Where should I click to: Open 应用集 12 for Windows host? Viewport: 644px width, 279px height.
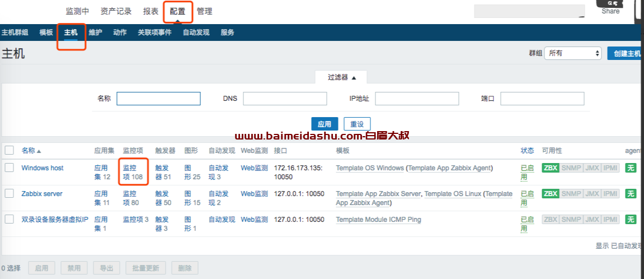tap(102, 173)
